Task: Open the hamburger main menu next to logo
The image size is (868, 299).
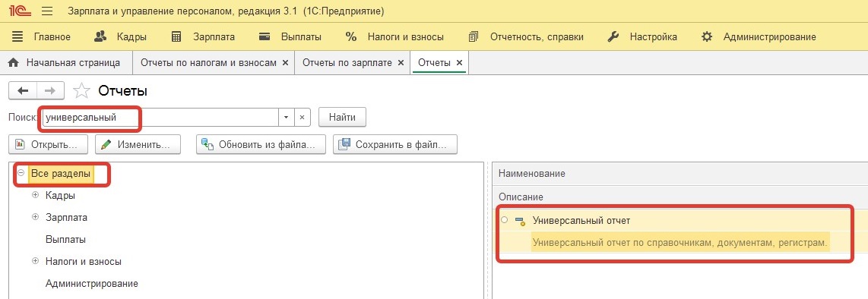Action: [x=47, y=11]
